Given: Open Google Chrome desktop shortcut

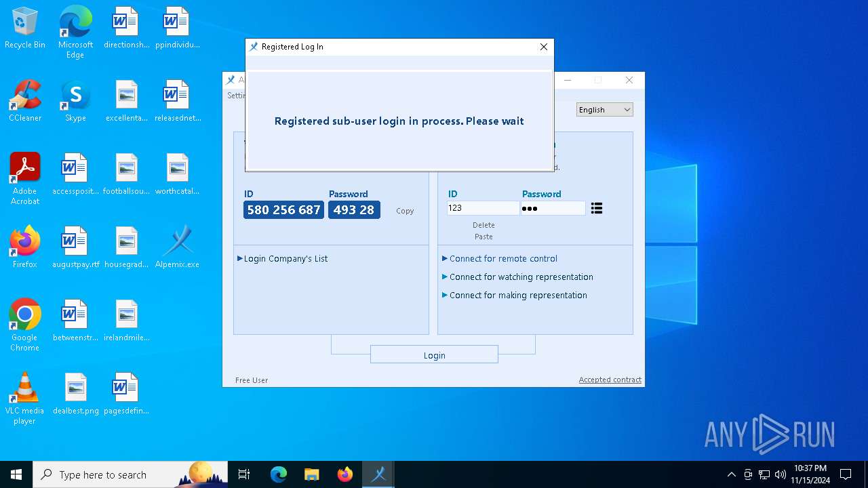Looking at the screenshot, I should [24, 325].
